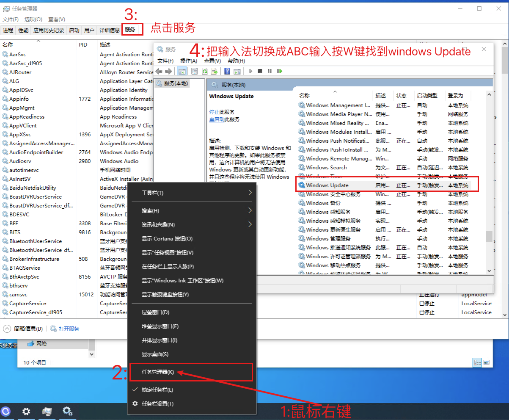Open Task Manager 文件(F) menu
The height and width of the screenshot is (420, 509).
point(11,19)
